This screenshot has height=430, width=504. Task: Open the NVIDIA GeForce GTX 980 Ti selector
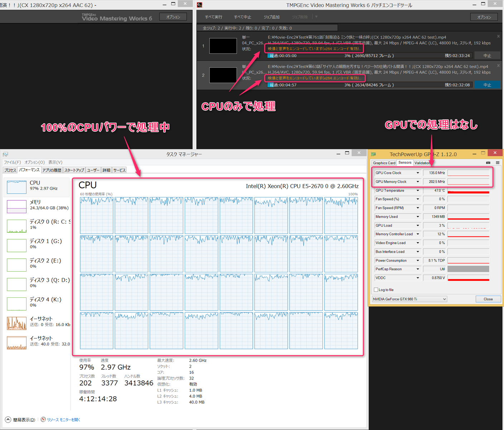[409, 299]
